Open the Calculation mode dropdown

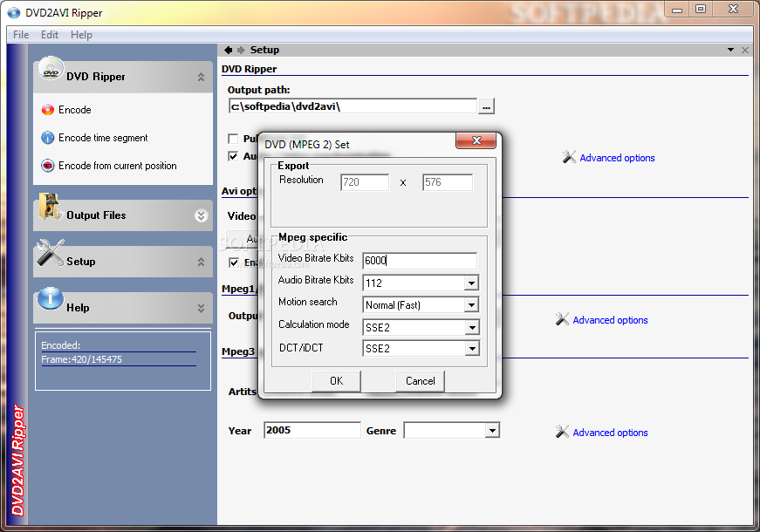[x=471, y=328]
